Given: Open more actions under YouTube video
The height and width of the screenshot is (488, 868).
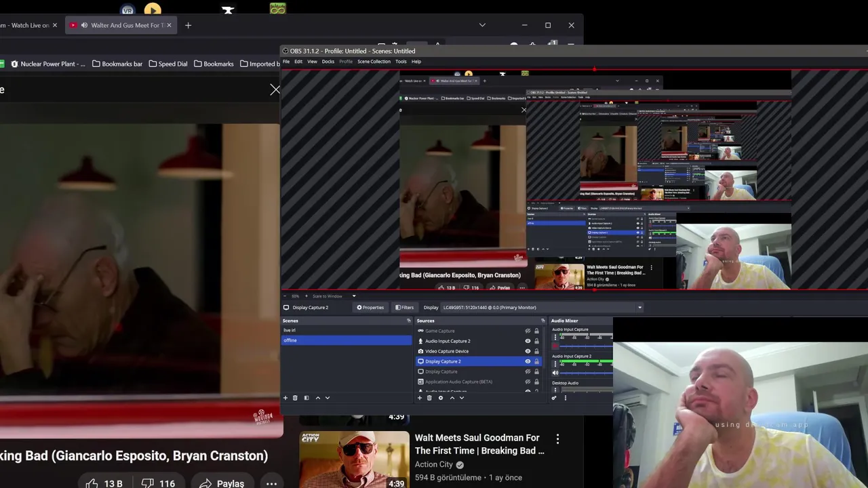Looking at the screenshot, I should [271, 483].
